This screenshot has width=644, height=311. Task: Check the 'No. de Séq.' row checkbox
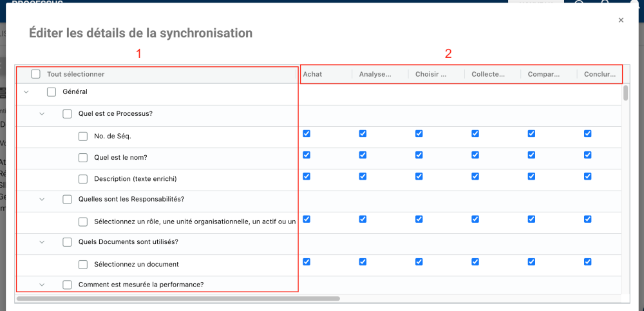click(x=83, y=136)
